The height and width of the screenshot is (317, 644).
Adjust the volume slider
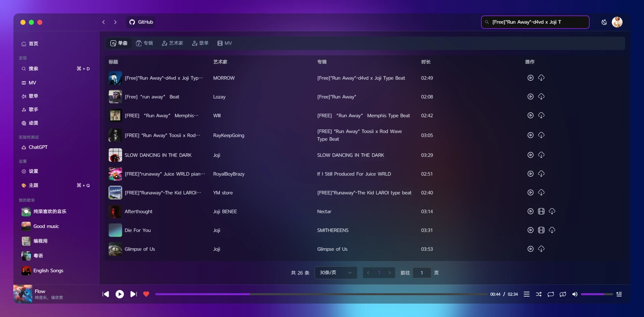597,294
